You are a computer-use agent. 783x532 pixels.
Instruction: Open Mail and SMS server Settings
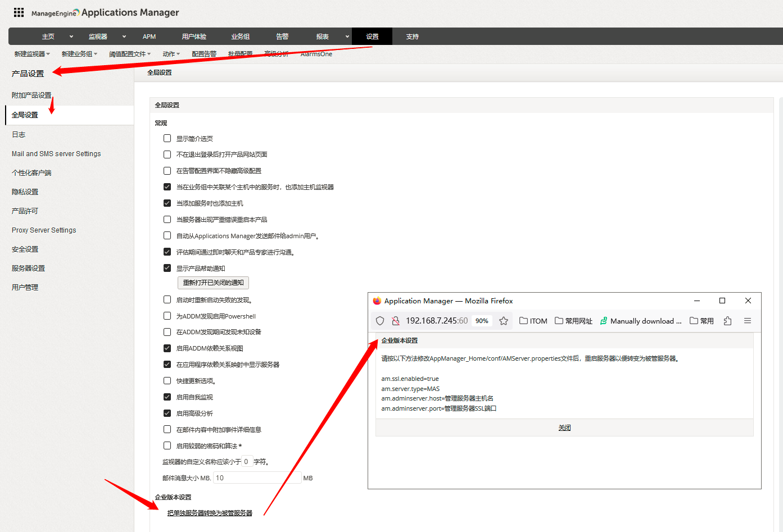(x=56, y=154)
